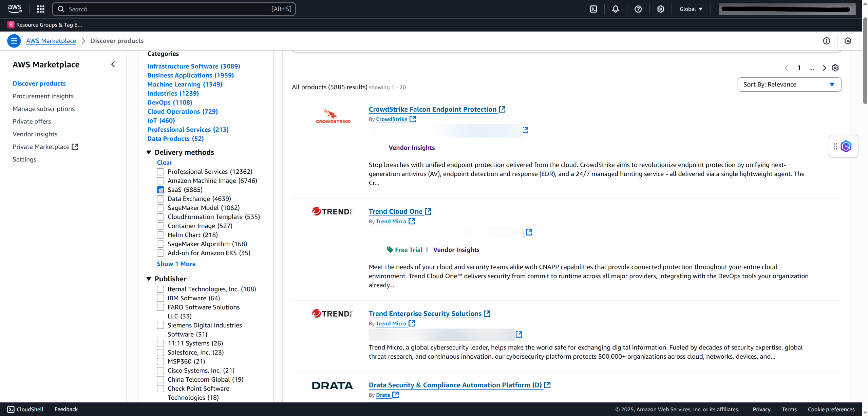The width and height of the screenshot is (868, 416).
Task: Focus the AWS console search field
Action: (170, 9)
